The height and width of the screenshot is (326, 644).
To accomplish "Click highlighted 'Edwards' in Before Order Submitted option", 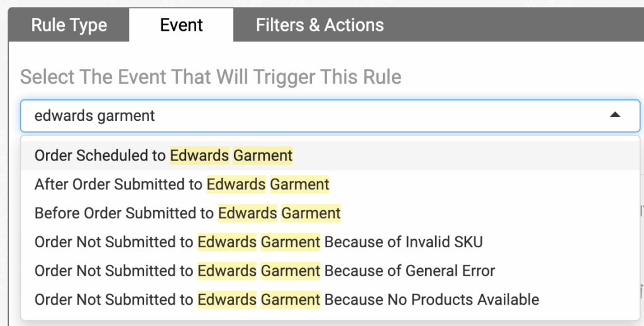I will point(247,213).
